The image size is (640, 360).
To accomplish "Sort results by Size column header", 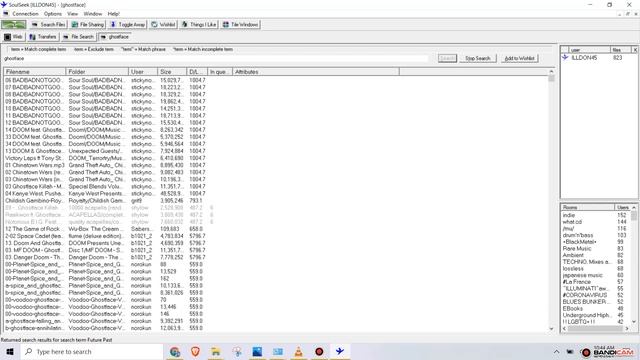I will [172, 72].
